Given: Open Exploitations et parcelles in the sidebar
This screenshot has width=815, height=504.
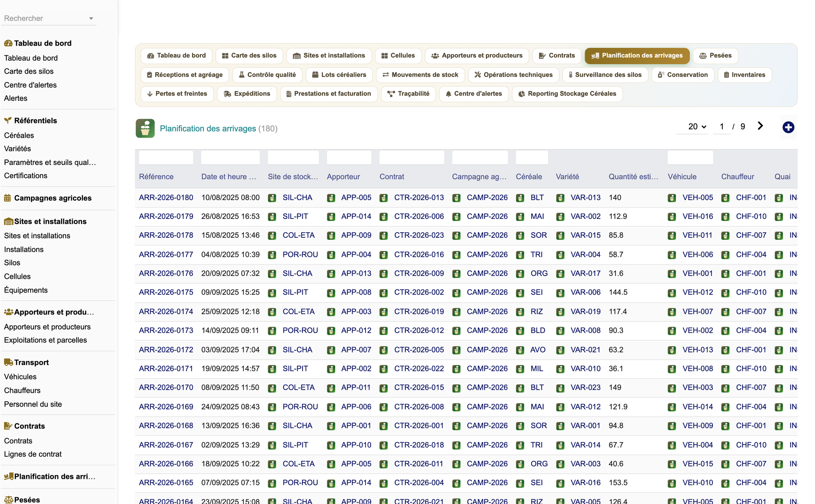Looking at the screenshot, I should pos(45,340).
